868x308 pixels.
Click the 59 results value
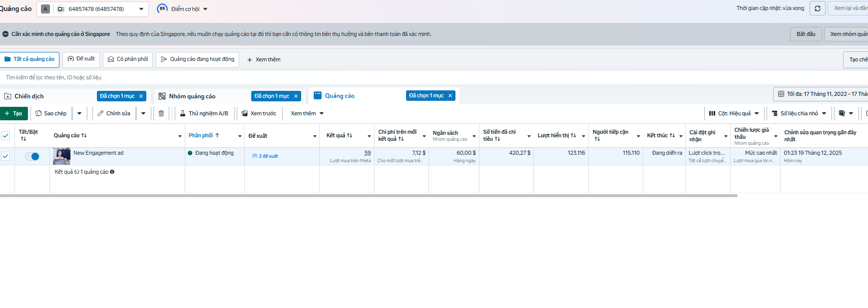point(368,153)
